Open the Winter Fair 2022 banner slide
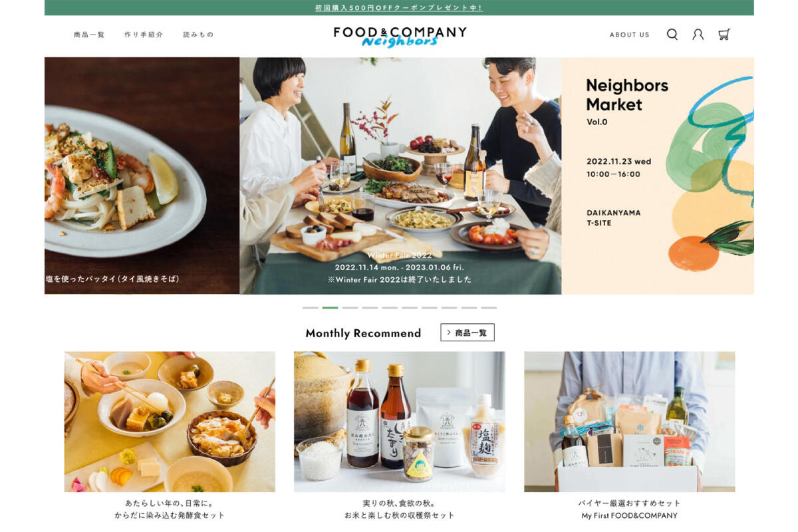This screenshot has height=532, width=798. coord(400,176)
